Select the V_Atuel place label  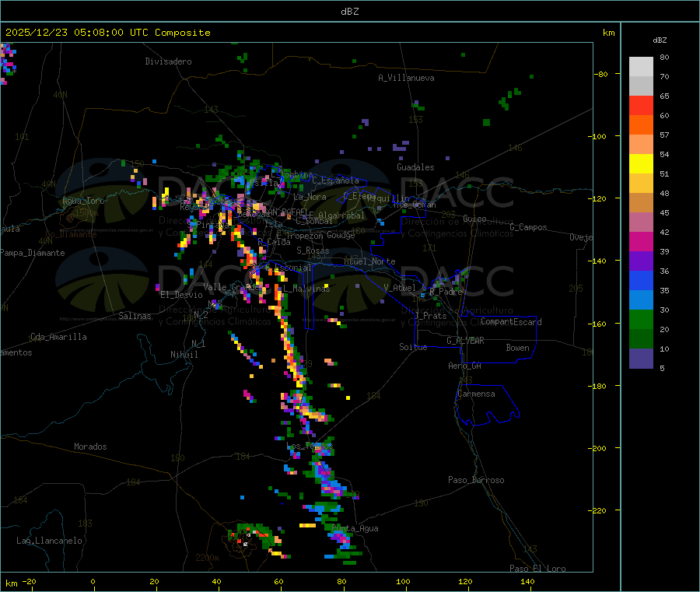400,288
